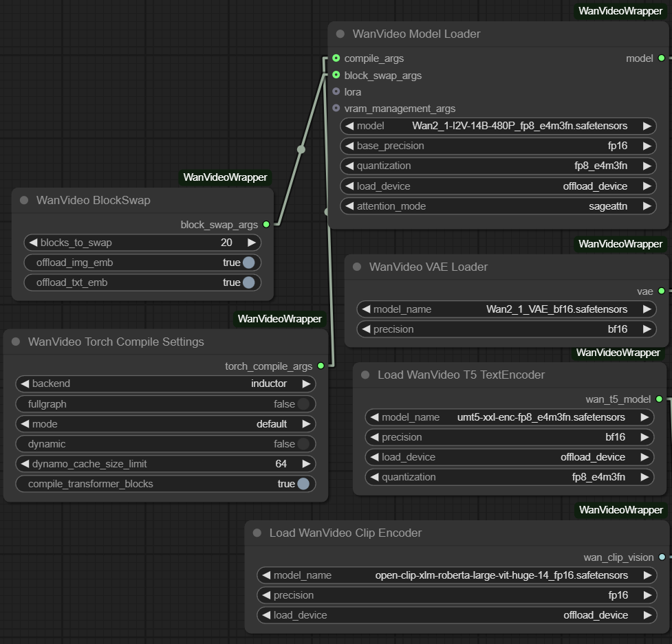Select the WanVideo Model Loader title bar

click(x=498, y=34)
